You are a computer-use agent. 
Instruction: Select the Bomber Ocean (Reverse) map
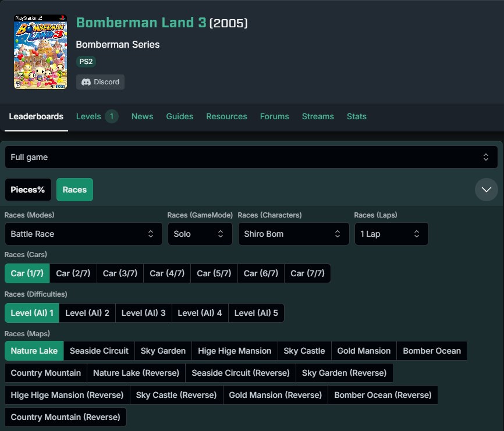tap(383, 395)
